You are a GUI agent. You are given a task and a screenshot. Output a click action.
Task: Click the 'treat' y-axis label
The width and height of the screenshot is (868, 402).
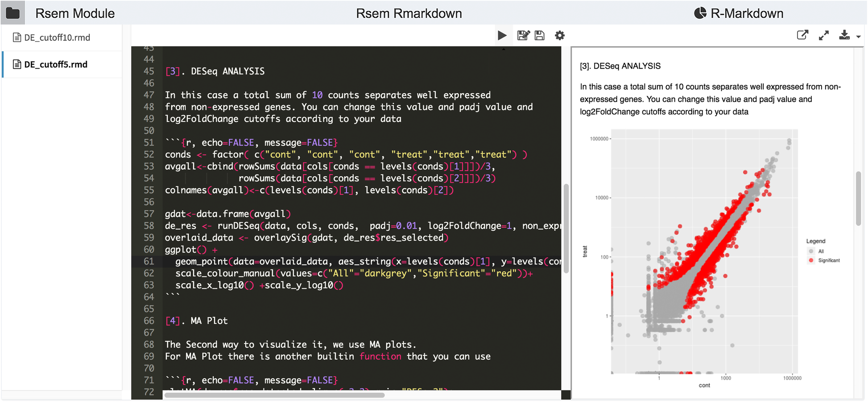point(585,251)
